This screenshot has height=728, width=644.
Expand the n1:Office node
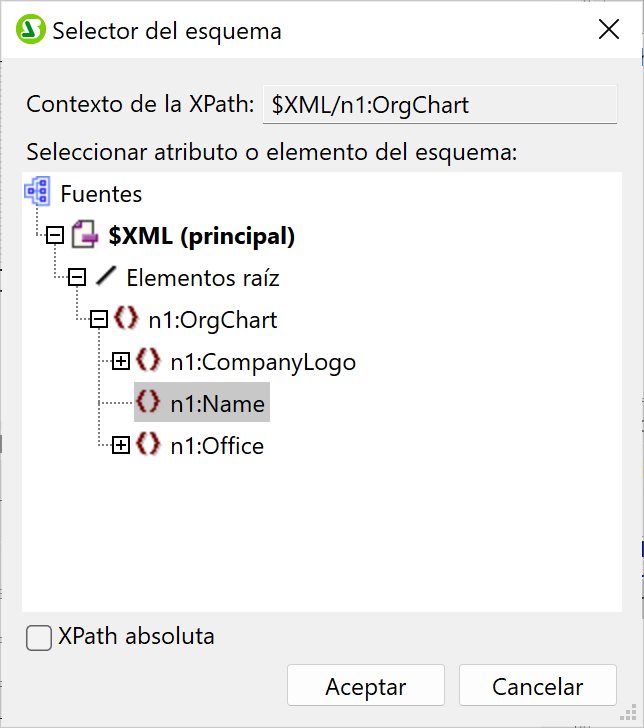(x=121, y=446)
